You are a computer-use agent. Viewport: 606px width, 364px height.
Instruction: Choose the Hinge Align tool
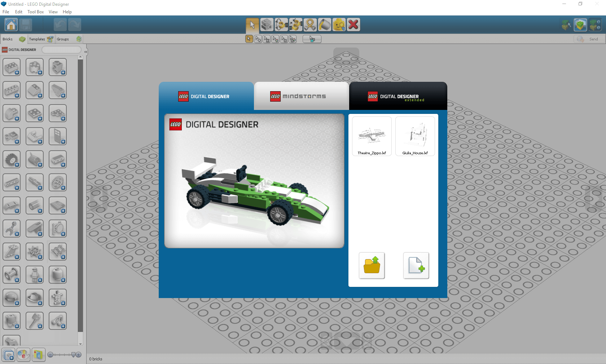[x=295, y=25]
